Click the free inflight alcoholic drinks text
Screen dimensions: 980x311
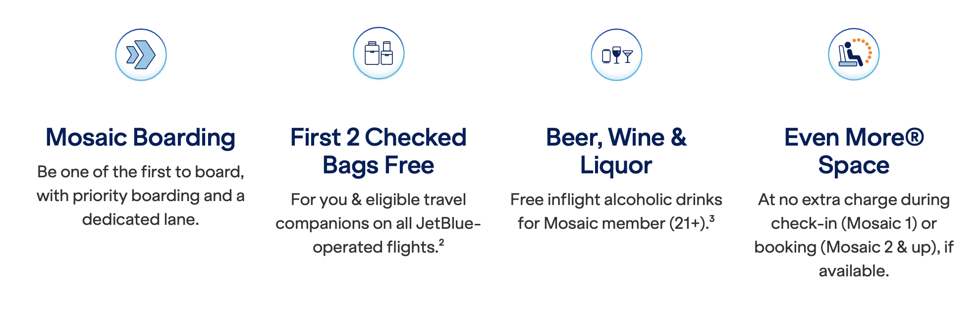(x=616, y=200)
